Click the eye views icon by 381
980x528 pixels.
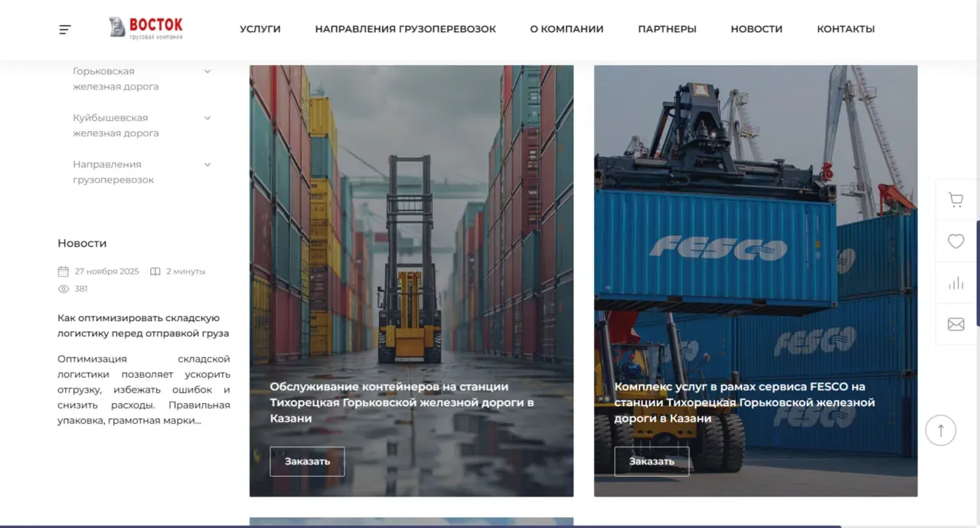(x=64, y=289)
